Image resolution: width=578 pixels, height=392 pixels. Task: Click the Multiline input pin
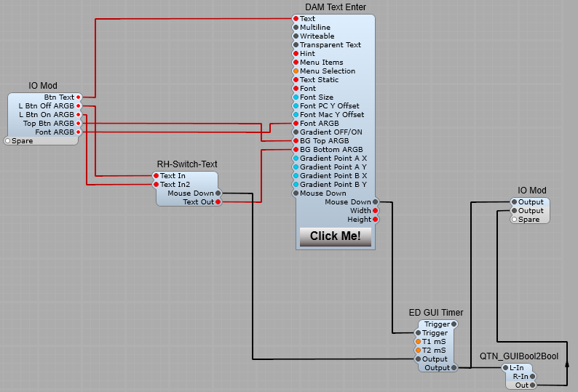(296, 28)
